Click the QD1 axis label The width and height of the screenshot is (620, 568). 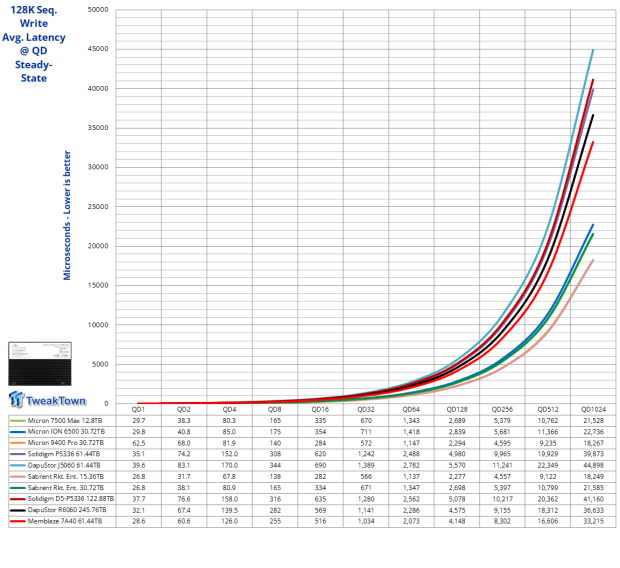138,409
